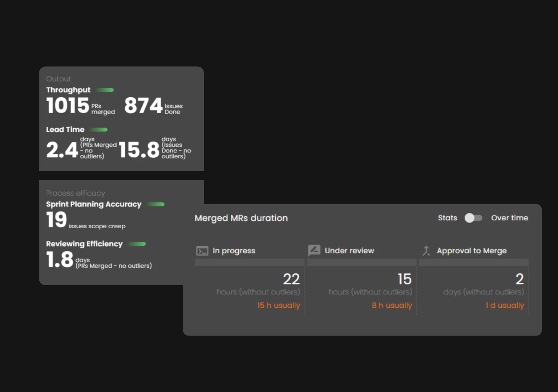Switch to Over time view
Image resolution: width=558 pixels, height=392 pixels.
point(510,218)
